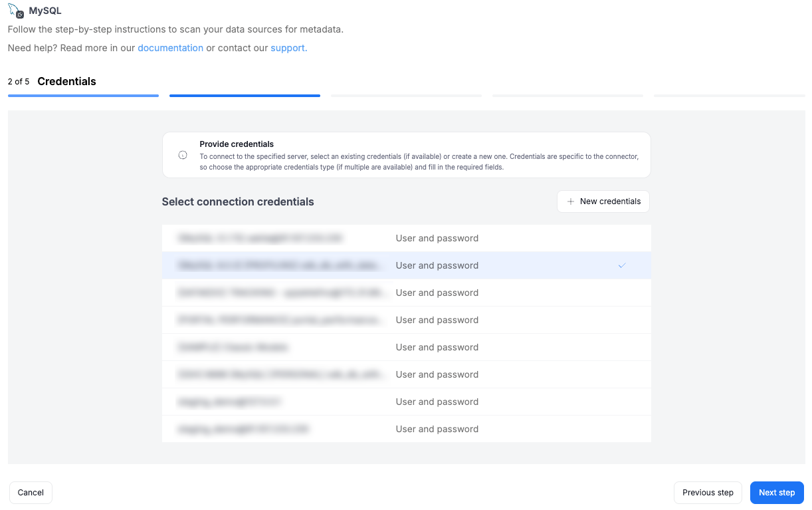Go back with Previous step

(x=708, y=493)
